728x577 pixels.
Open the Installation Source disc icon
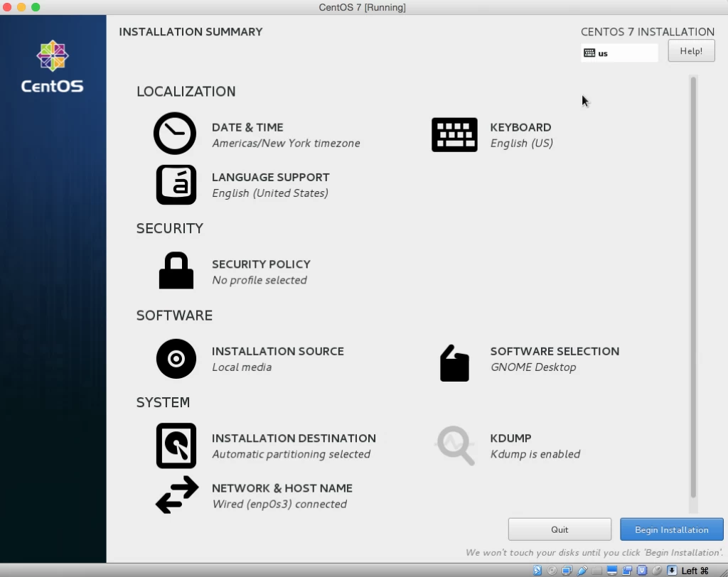(x=176, y=358)
